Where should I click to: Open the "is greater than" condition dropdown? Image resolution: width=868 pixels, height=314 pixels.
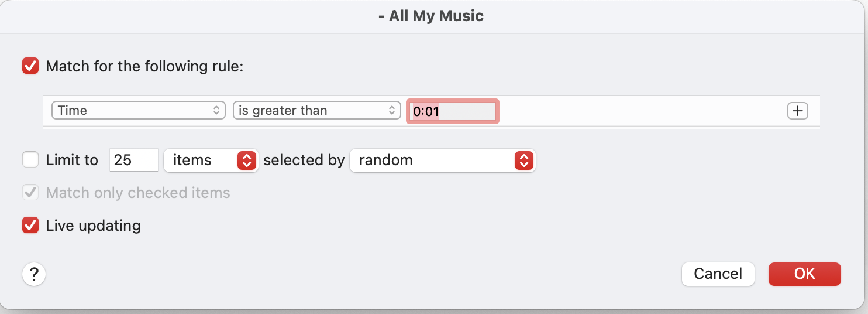(x=316, y=111)
